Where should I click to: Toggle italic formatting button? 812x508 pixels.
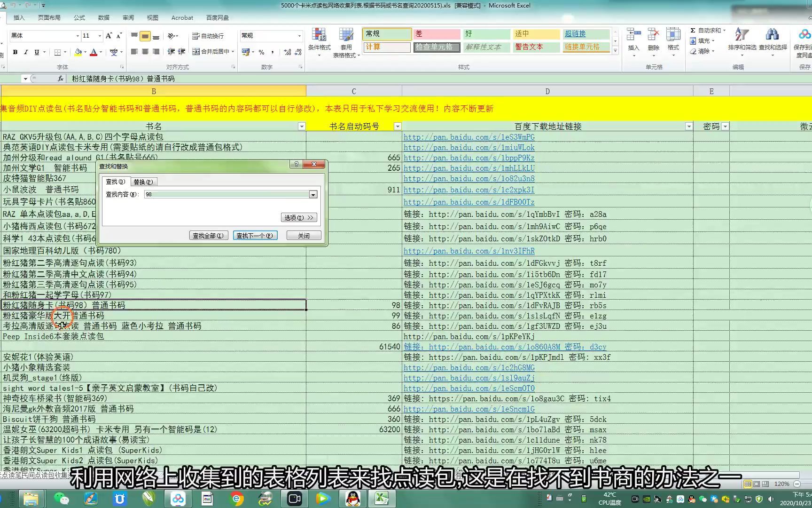click(x=26, y=52)
